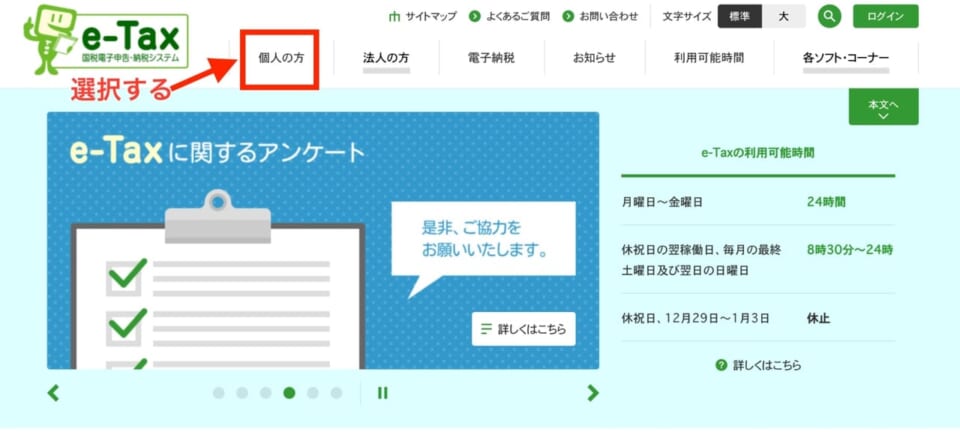Image resolution: width=960 pixels, height=432 pixels.
Task: Jump to content via 本文へ button
Action: click(883, 108)
